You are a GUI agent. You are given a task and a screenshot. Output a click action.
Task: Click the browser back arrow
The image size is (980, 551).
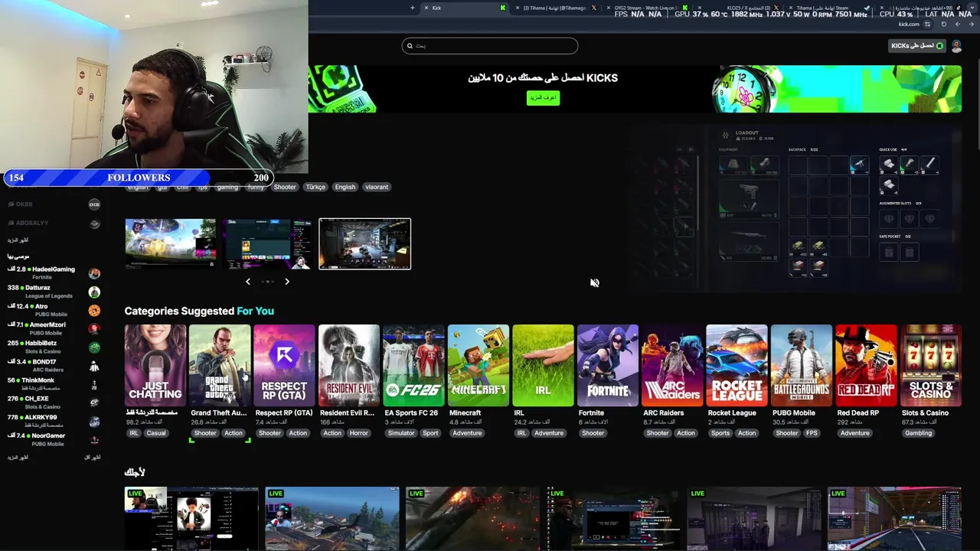click(972, 24)
